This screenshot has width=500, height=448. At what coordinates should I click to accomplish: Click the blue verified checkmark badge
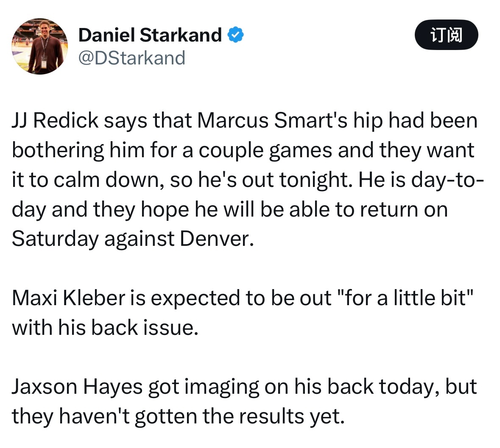pyautogui.click(x=236, y=35)
